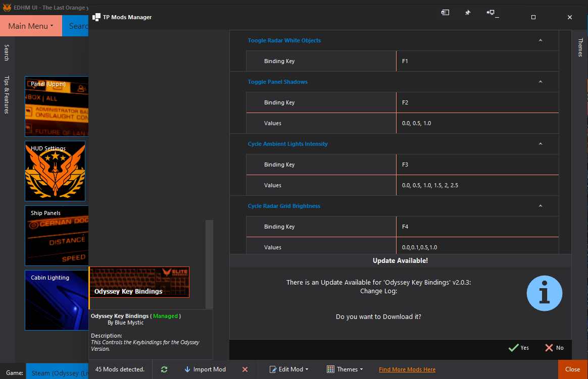Open the Tips & Features side tab
Image resolution: width=588 pixels, height=379 pixels.
(x=7, y=95)
